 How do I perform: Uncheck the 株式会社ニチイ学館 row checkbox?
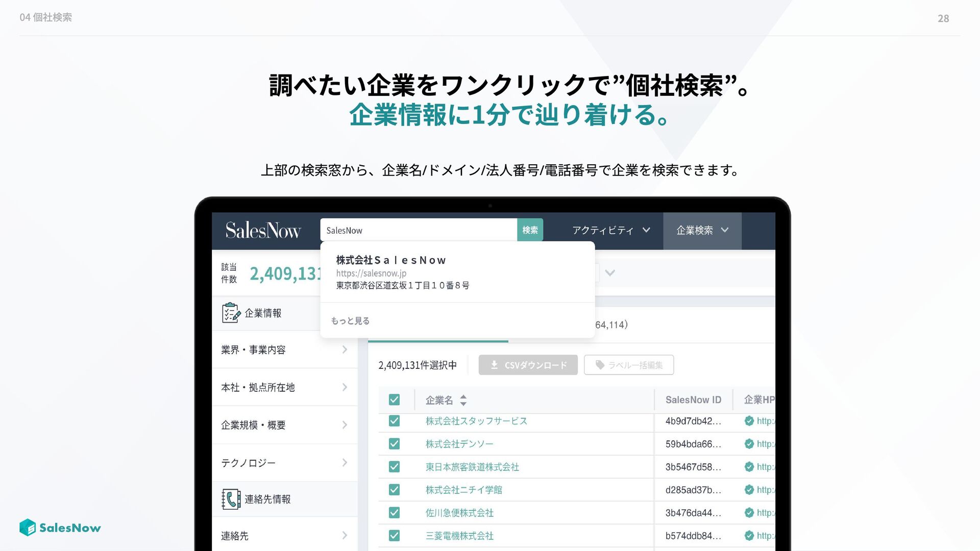pos(394,490)
